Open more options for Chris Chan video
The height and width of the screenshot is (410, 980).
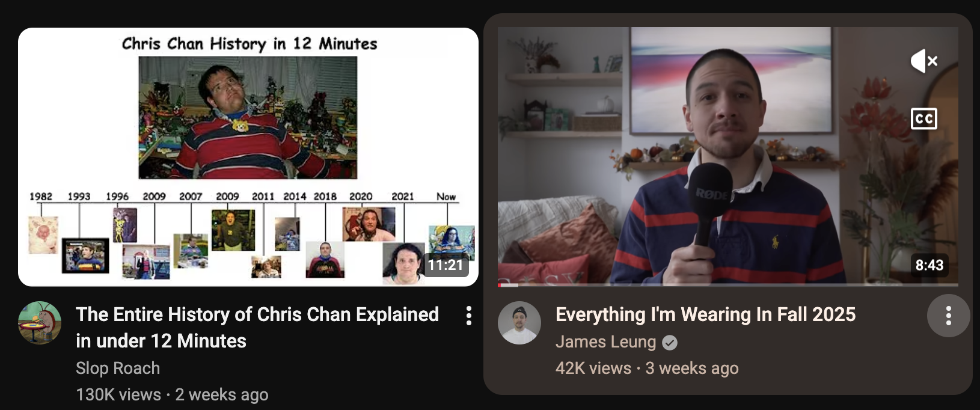468,316
